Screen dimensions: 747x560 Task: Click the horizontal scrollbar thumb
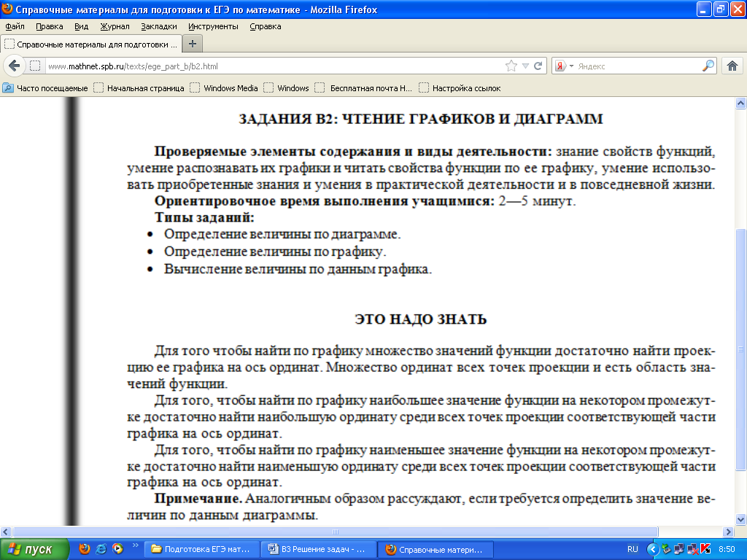(x=336, y=532)
